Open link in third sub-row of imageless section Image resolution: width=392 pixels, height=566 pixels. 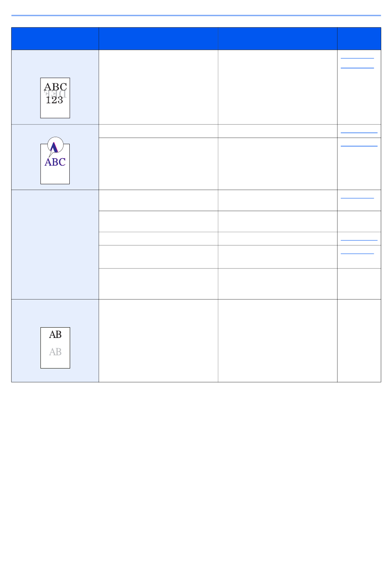[x=359, y=240]
